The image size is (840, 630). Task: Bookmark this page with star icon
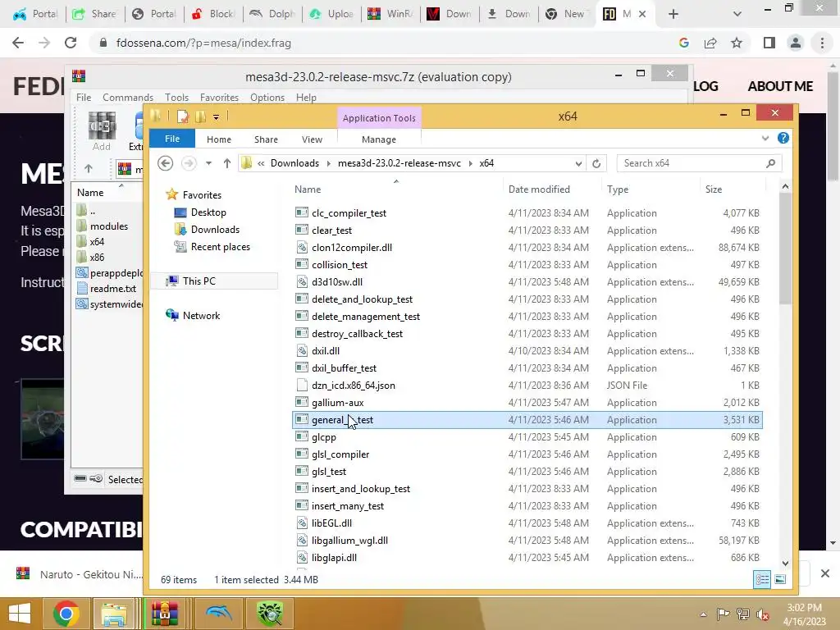pos(737,43)
